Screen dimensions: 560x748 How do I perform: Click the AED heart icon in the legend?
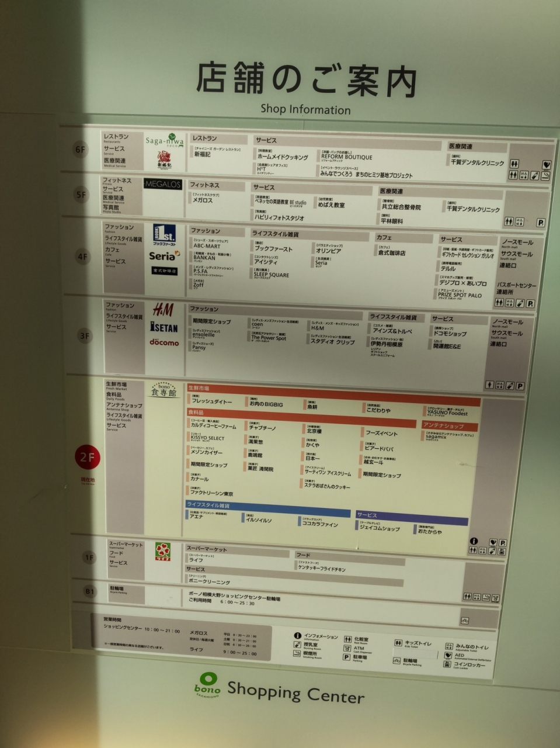click(448, 656)
